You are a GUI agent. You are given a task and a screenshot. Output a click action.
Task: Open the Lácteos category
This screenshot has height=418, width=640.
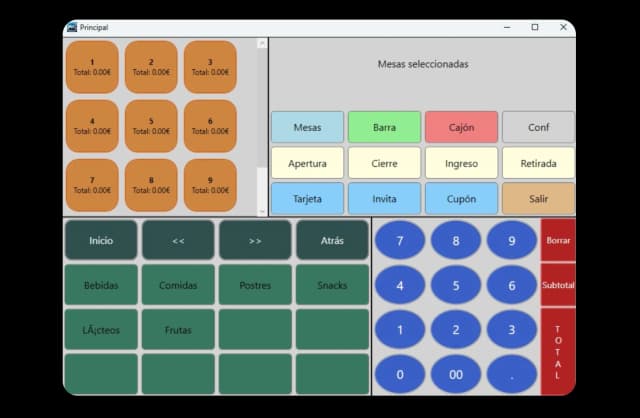pos(101,330)
